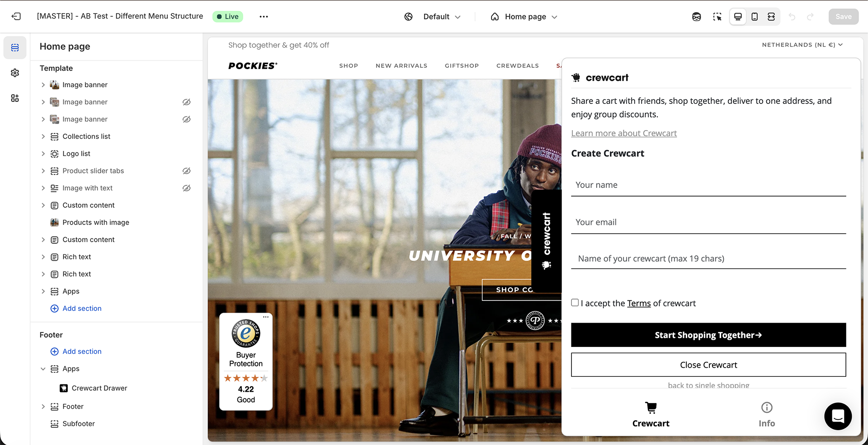This screenshot has width=868, height=445.
Task: Open the Default market dropdown
Action: tap(433, 17)
